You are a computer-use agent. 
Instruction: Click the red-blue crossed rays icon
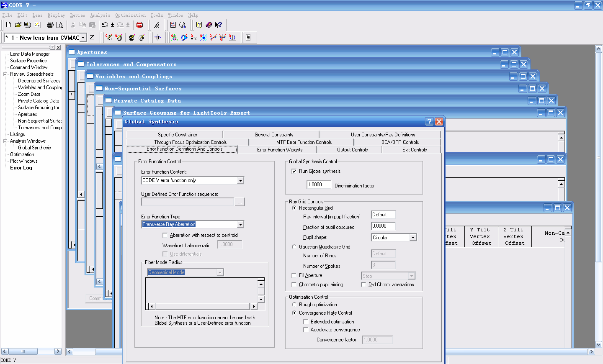[158, 37]
